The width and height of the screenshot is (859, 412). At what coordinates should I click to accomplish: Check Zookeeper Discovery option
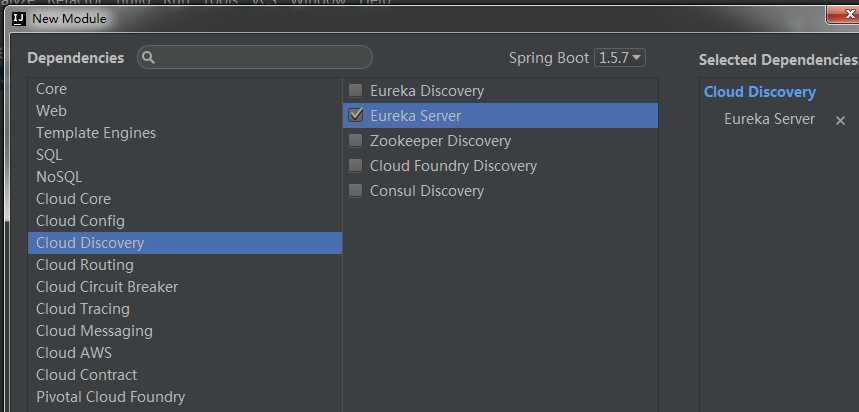pos(356,141)
